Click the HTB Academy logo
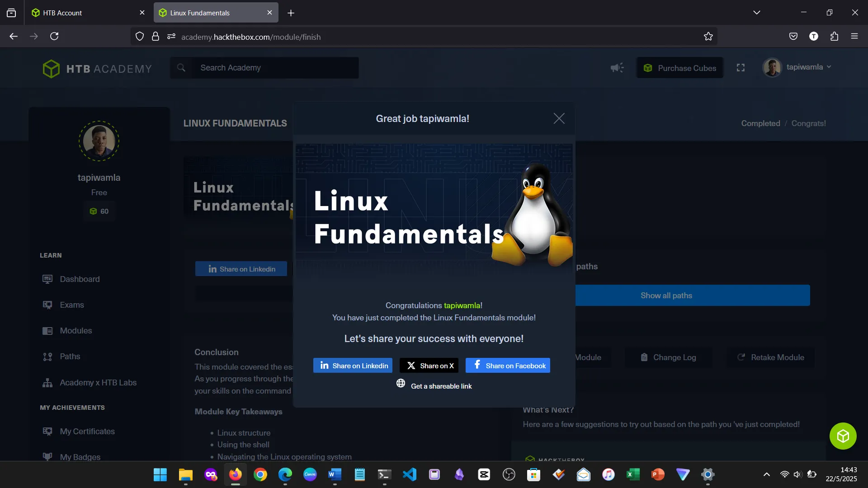This screenshot has height=488, width=868. 97,69
